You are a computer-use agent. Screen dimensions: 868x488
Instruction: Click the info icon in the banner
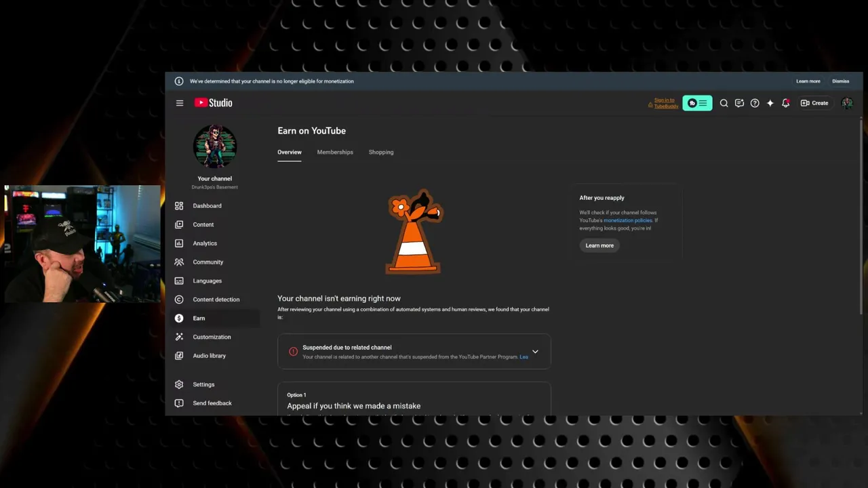[179, 81]
